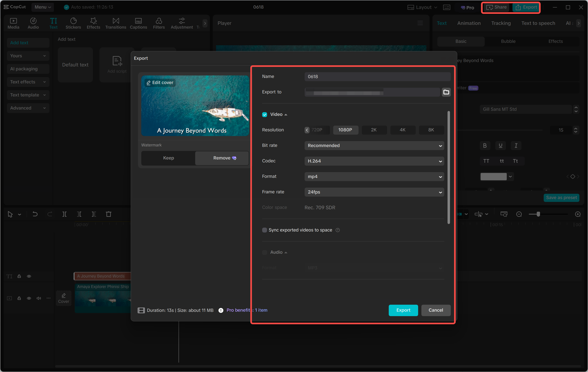Open the Menu dropdown in the top bar
Viewport: 588px width, 372px height.
(x=42, y=7)
